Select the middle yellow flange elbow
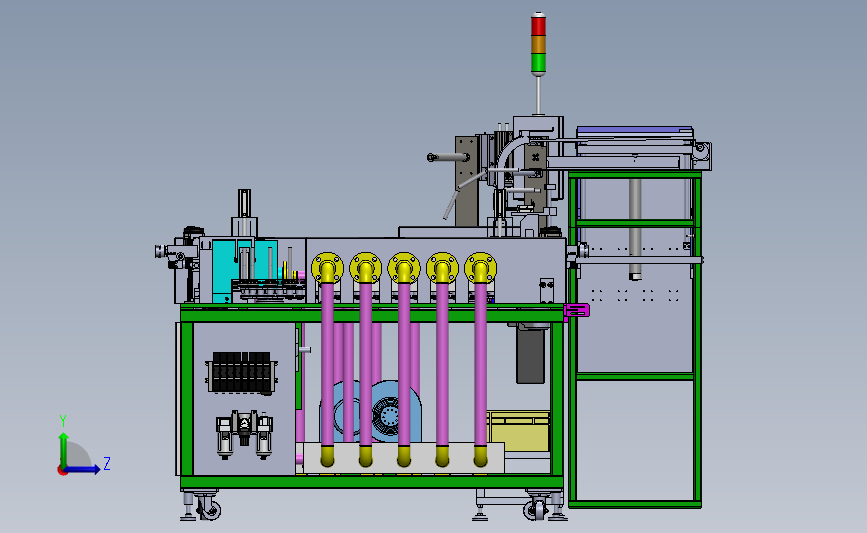This screenshot has width=867, height=533. click(404, 269)
